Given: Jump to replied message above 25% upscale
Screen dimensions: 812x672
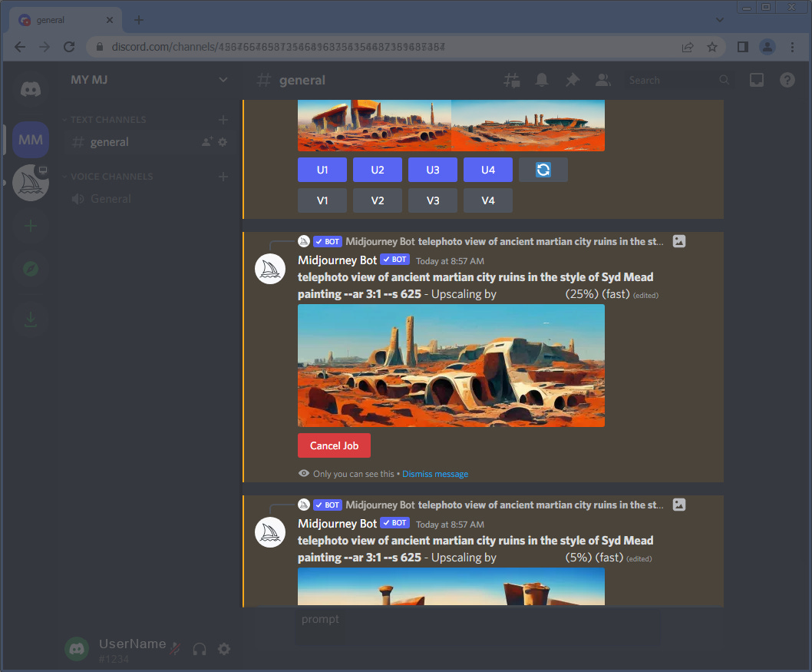Looking at the screenshot, I should (504, 241).
